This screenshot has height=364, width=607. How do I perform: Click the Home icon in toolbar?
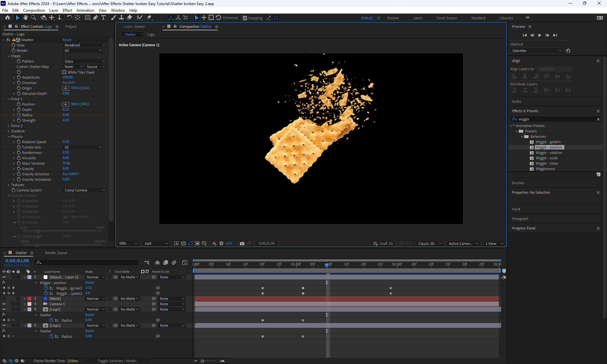[8, 18]
